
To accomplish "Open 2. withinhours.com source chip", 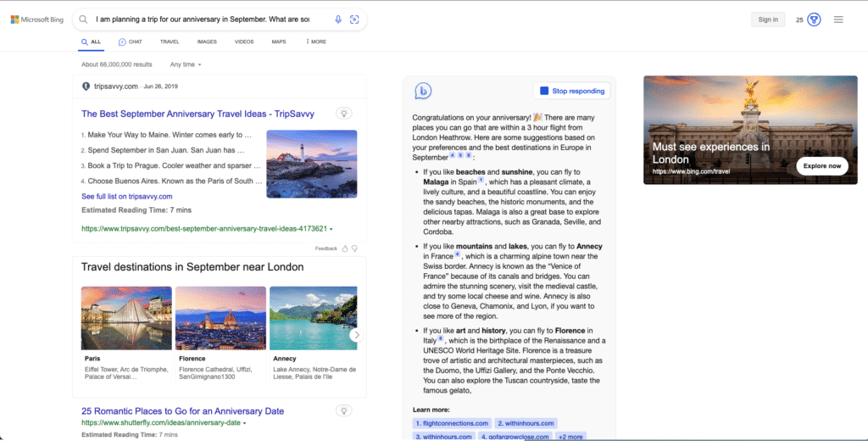I will [x=526, y=423].
